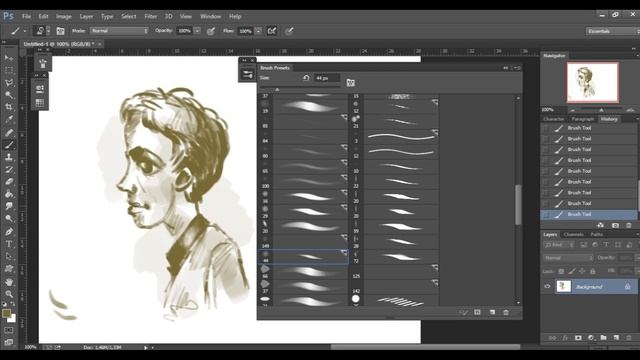Open layer filter Kind dropdown
Image resolution: width=640 pixels, height=360 pixels.
tap(559, 245)
